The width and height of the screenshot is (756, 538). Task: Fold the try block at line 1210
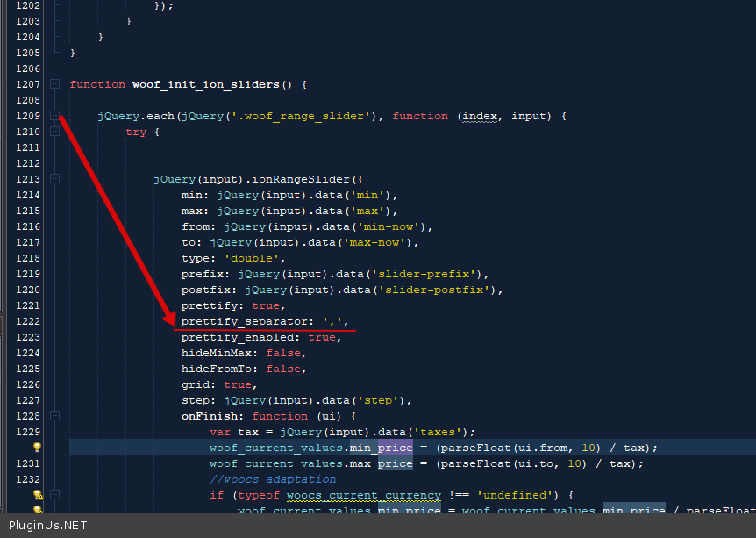[54, 132]
